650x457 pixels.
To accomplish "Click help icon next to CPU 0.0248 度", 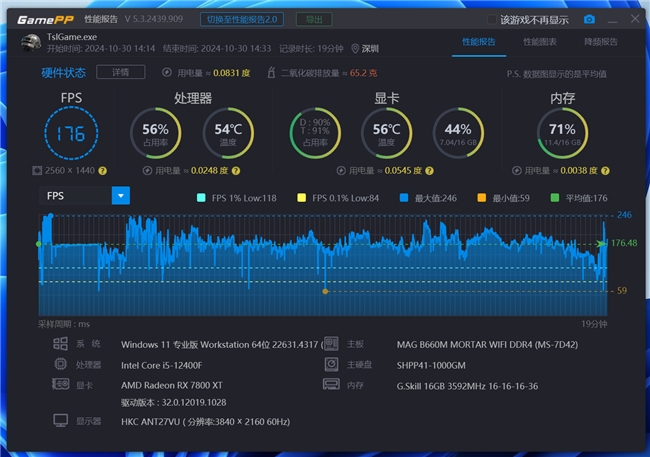I will point(236,170).
